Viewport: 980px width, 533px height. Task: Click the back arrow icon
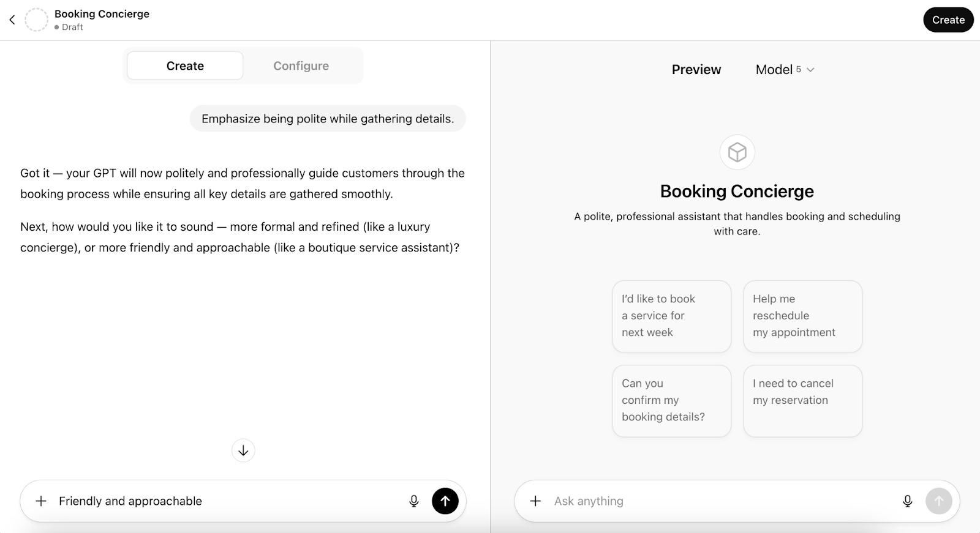click(12, 20)
